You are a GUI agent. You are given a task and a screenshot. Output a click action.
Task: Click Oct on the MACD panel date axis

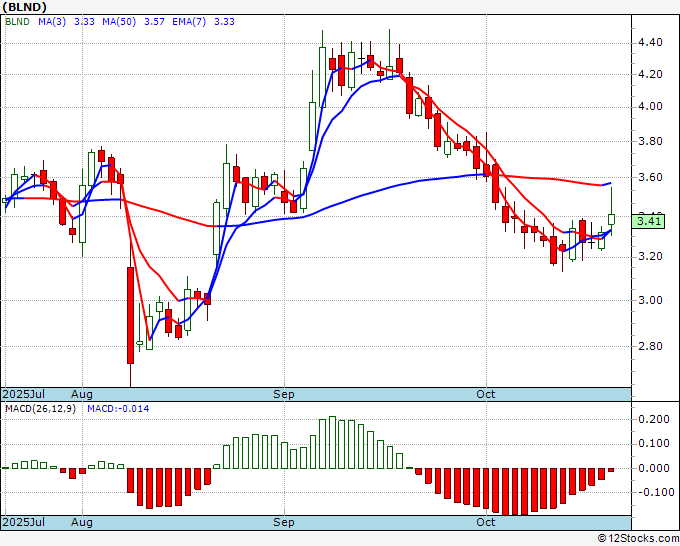click(x=486, y=522)
